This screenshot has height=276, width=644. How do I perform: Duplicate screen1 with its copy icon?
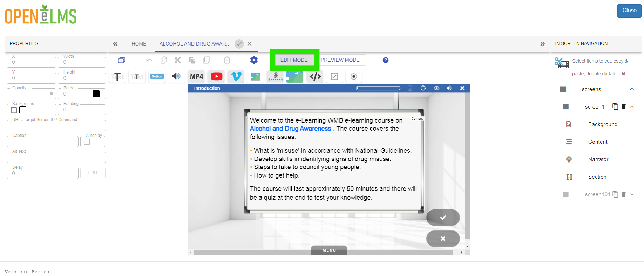[615, 106]
